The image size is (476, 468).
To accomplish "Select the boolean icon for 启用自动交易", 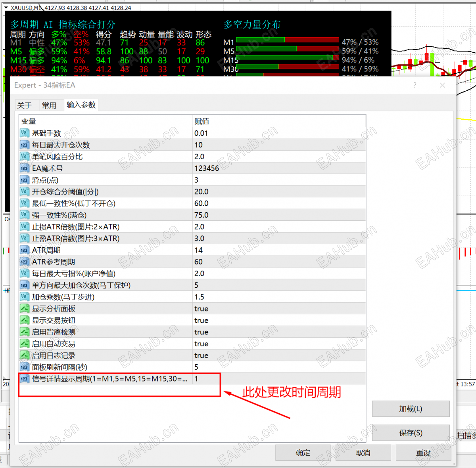I will pos(24,344).
